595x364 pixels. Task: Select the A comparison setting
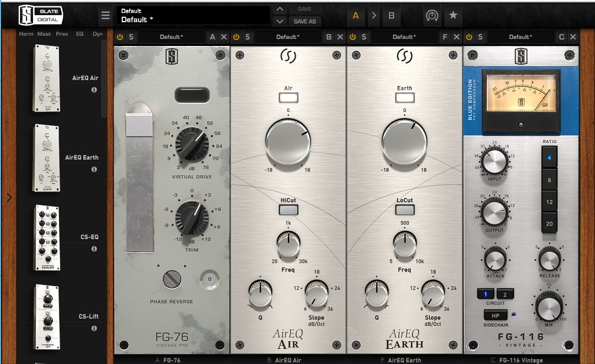[x=356, y=16]
